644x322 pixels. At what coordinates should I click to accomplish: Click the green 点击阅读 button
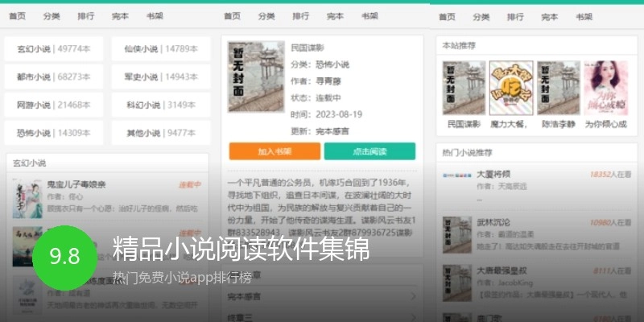[x=369, y=151]
